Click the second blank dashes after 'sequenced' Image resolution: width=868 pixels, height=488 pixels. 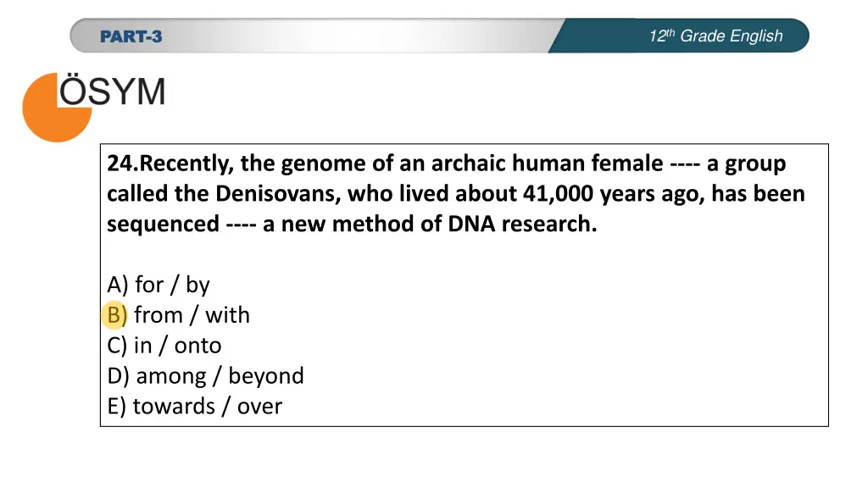[241, 225]
